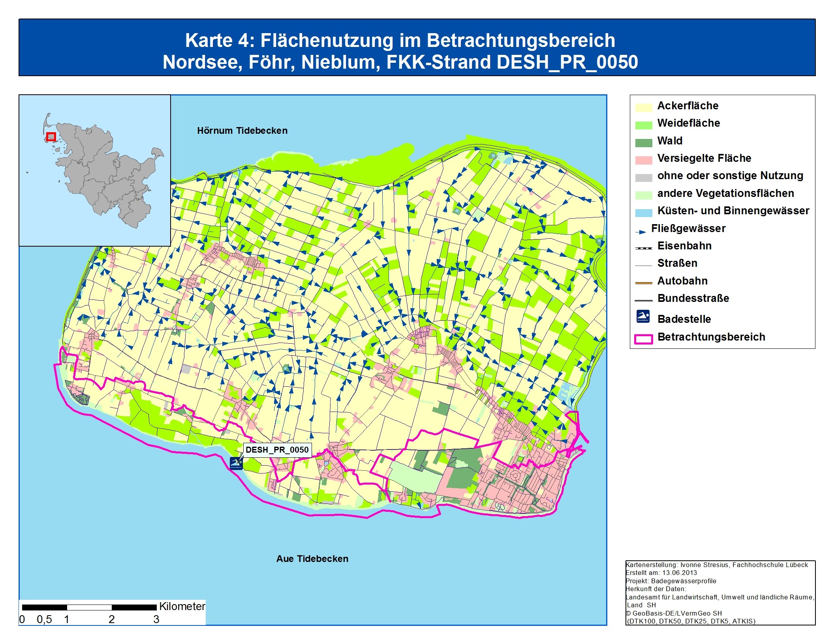Click the 'Projekt: Badegewässerprofile' line
The image size is (834, 644).
pos(671,581)
